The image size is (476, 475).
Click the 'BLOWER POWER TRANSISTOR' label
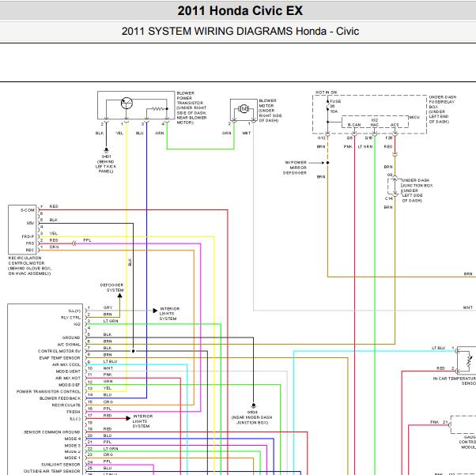pyautogui.click(x=191, y=107)
